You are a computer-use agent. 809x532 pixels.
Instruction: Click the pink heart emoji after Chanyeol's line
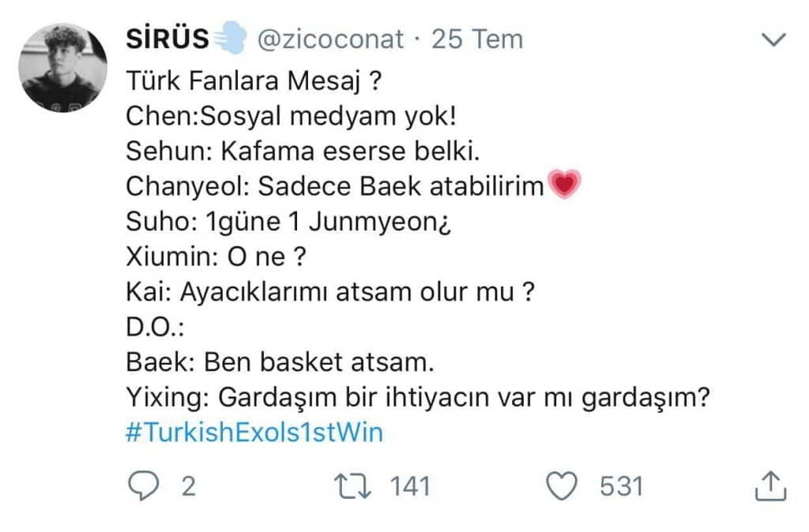pyautogui.click(x=563, y=185)
